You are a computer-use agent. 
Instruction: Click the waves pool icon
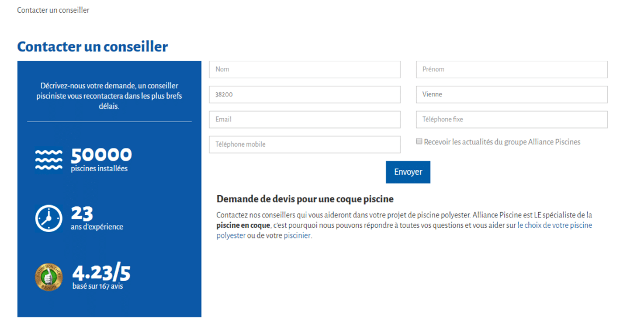[49, 159]
